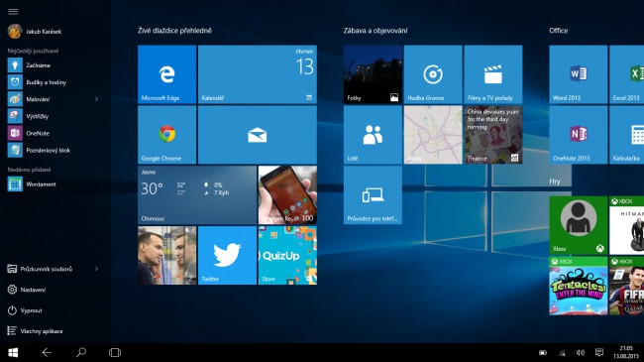Open the Průvodce pro telefon tile

coord(373,195)
